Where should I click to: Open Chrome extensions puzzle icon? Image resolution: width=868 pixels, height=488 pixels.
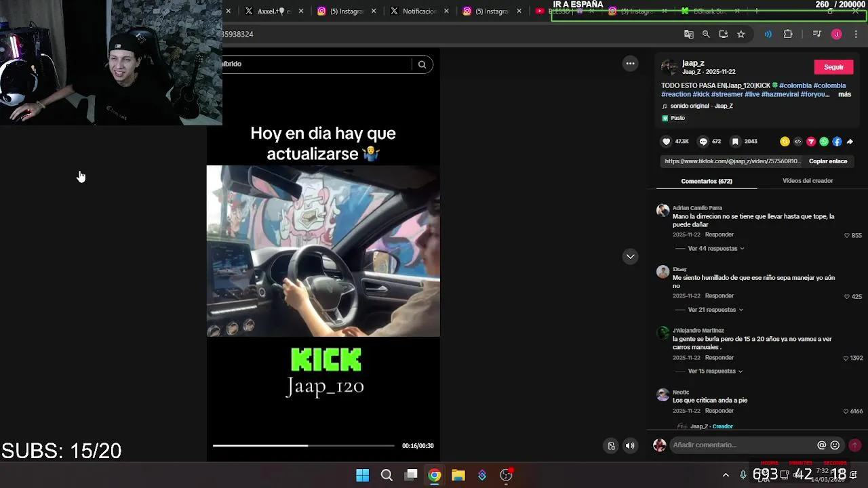pyautogui.click(x=788, y=34)
